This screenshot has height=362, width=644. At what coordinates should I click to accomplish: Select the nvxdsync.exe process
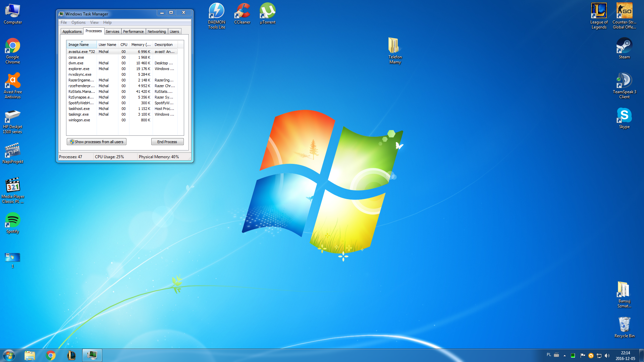click(122, 74)
